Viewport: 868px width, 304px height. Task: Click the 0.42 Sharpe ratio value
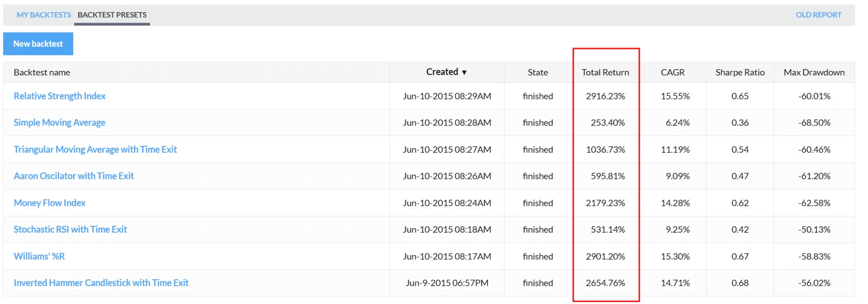click(740, 229)
